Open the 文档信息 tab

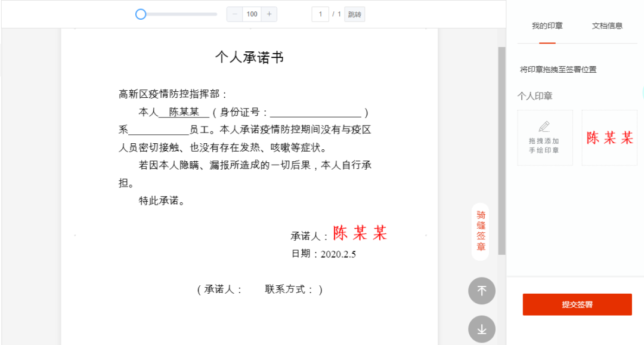coord(607,26)
